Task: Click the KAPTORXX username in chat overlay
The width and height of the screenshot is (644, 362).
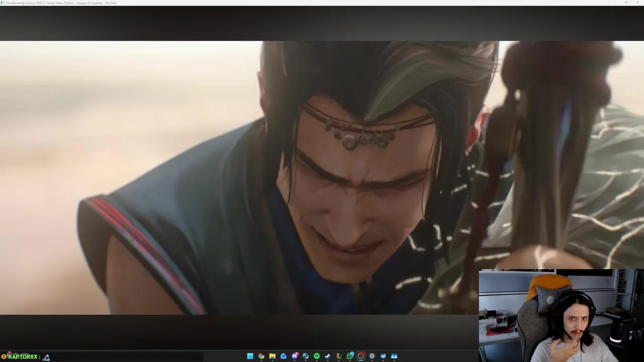Action: (x=23, y=357)
